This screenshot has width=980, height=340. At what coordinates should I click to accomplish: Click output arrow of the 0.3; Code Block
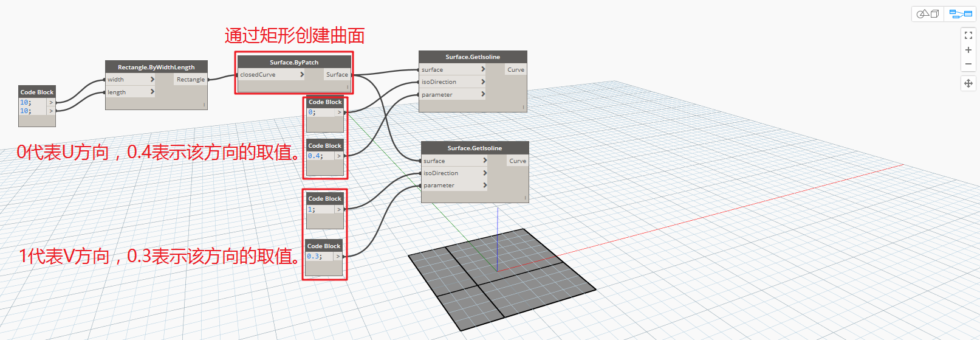coord(338,256)
